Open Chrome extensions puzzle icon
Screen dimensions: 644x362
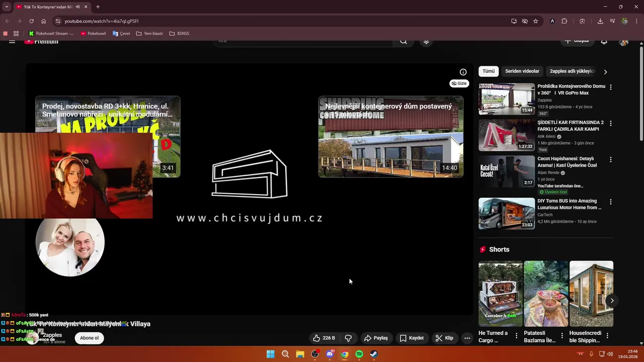[565, 21]
